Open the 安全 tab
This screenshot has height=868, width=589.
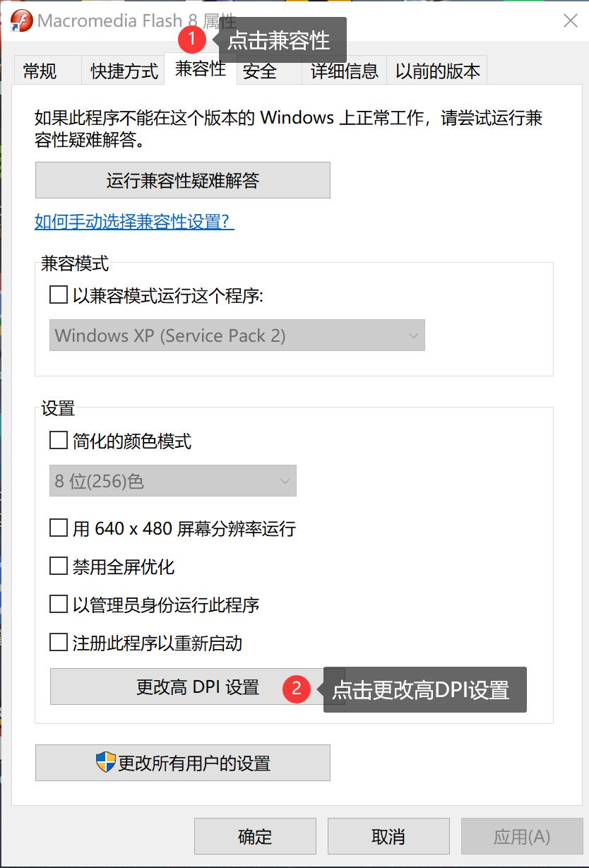pyautogui.click(x=258, y=71)
